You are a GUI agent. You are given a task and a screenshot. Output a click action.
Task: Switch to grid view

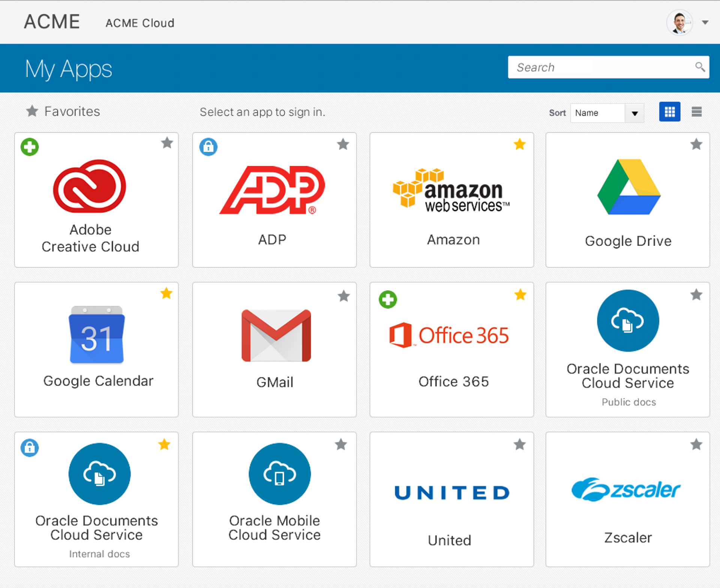click(670, 112)
